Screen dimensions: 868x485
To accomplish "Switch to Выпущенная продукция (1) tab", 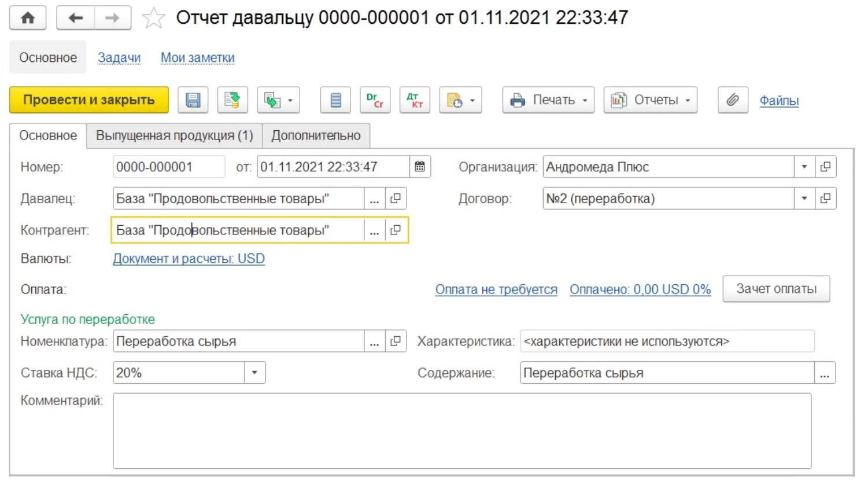I will (175, 135).
